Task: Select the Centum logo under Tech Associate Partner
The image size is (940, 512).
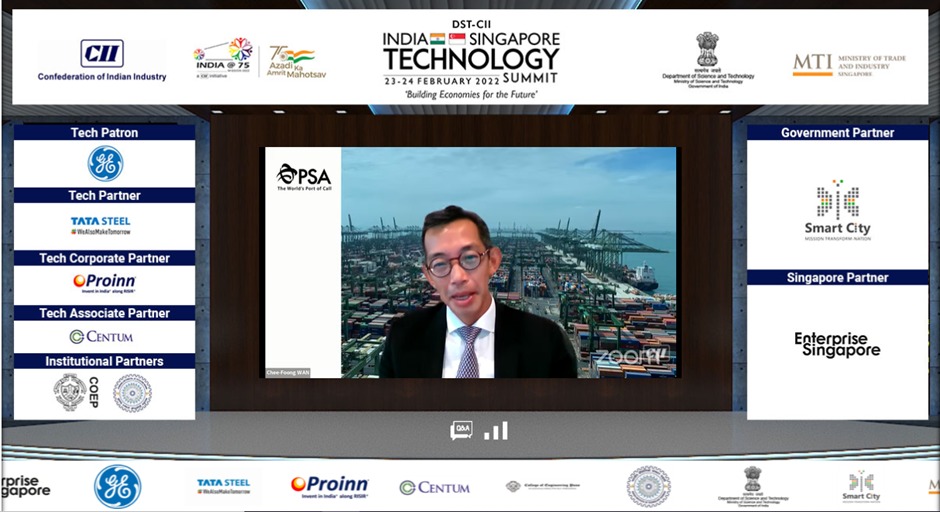Action: [101, 337]
